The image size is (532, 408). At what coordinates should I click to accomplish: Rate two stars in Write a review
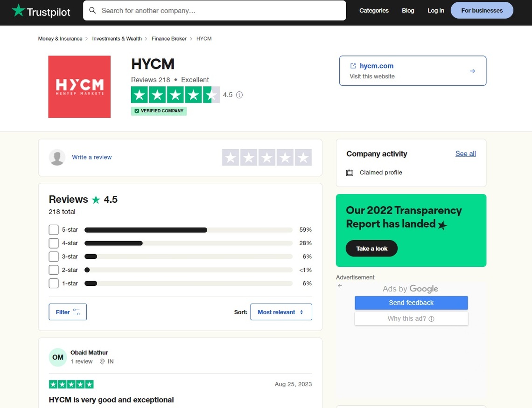(x=249, y=158)
